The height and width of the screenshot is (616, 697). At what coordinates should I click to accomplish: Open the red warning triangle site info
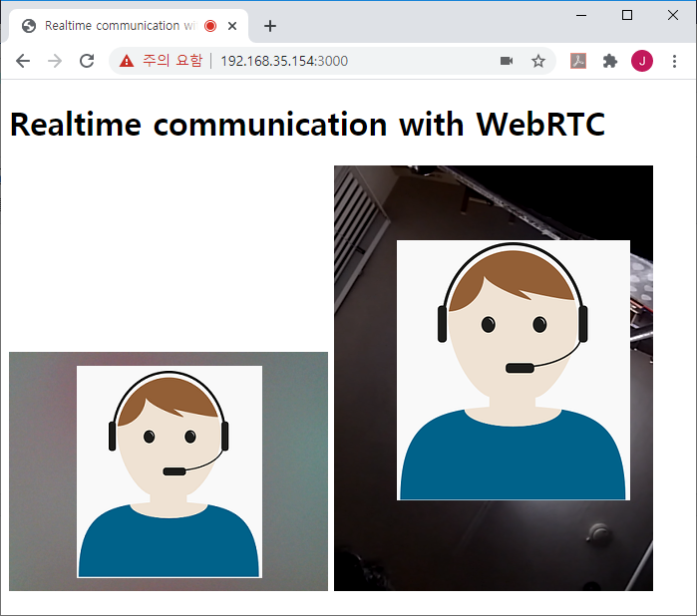[127, 61]
